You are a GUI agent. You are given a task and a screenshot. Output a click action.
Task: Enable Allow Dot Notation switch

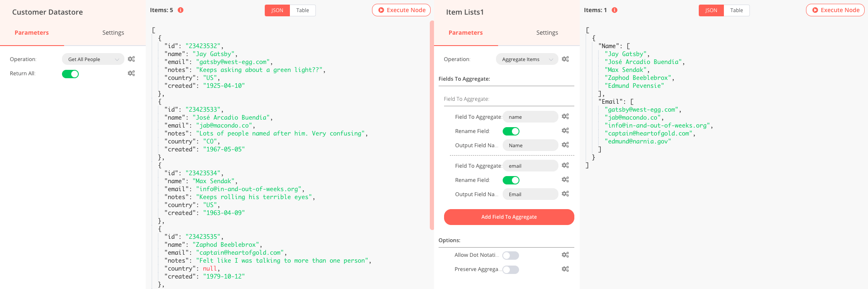coord(511,256)
